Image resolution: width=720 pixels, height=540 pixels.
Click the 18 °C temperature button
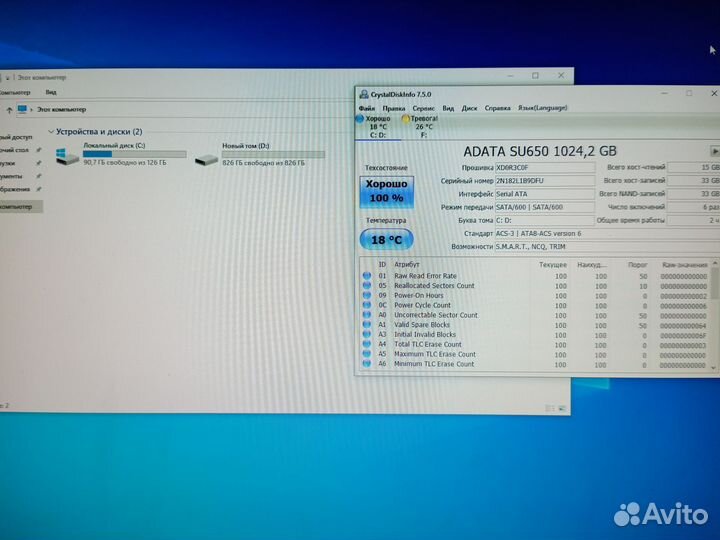386,240
